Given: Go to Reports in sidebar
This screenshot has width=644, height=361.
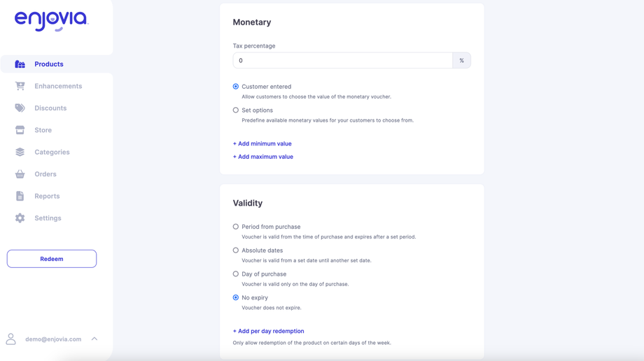Looking at the screenshot, I should click(47, 196).
